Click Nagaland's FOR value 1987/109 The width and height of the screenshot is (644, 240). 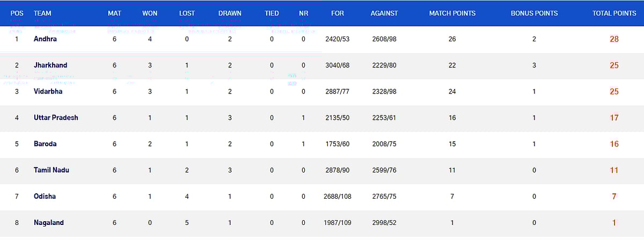338,223
